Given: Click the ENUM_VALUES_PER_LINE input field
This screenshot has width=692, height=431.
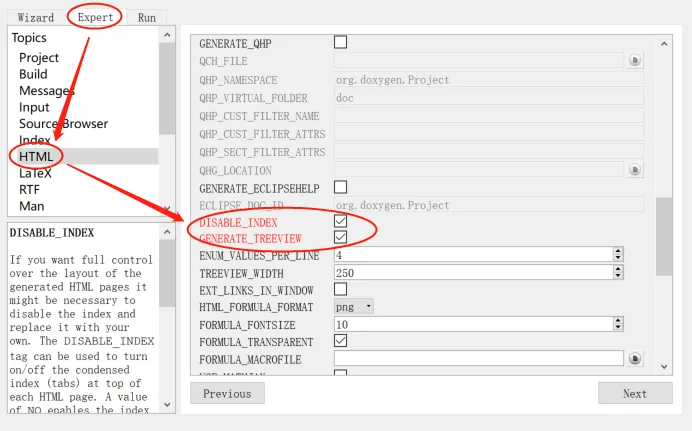Looking at the screenshot, I should coord(474,255).
